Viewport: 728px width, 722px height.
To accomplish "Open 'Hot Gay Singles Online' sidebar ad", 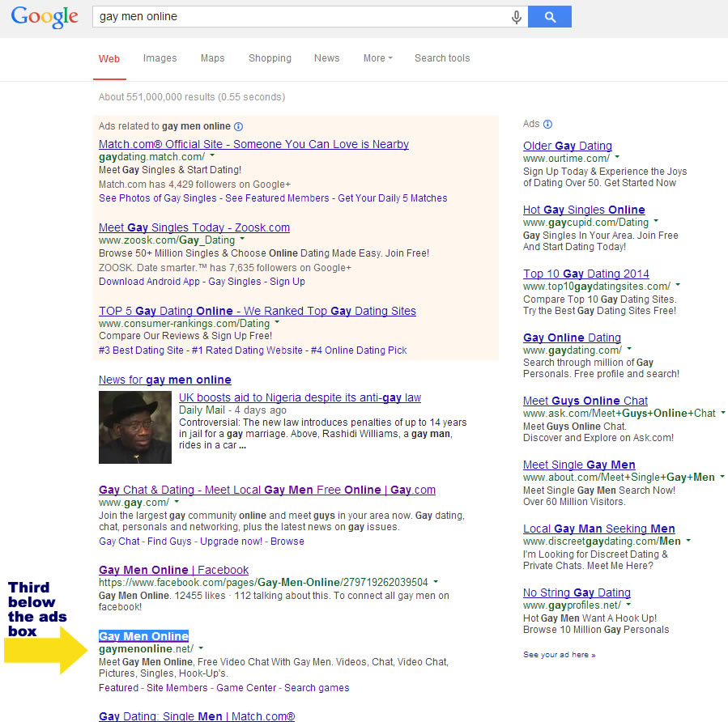I will [584, 210].
